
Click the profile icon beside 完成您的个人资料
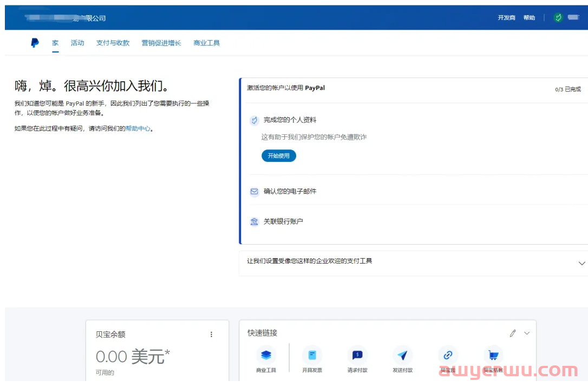coord(254,120)
